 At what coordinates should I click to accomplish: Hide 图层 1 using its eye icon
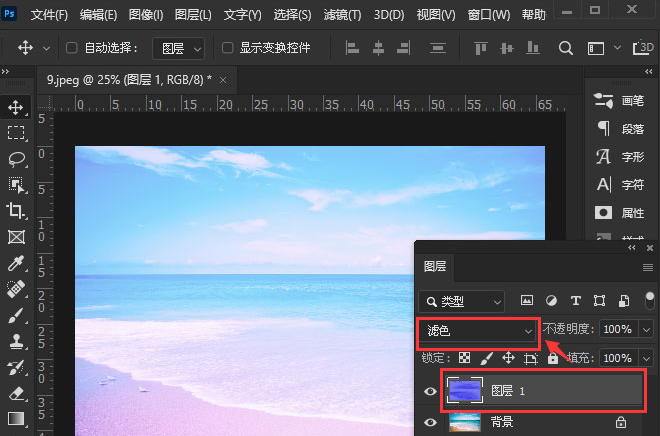430,391
